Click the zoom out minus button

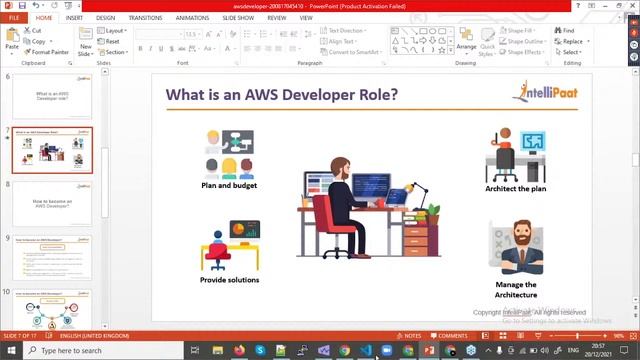coord(551,336)
